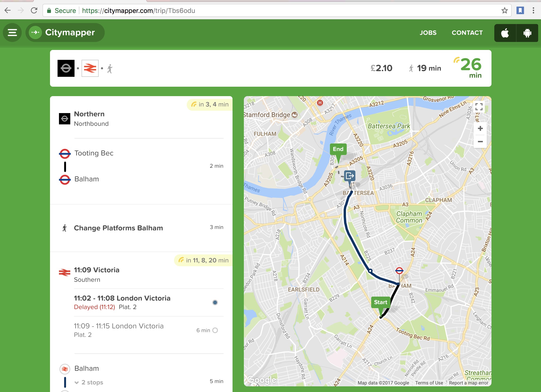Open the JOBS page

(428, 33)
